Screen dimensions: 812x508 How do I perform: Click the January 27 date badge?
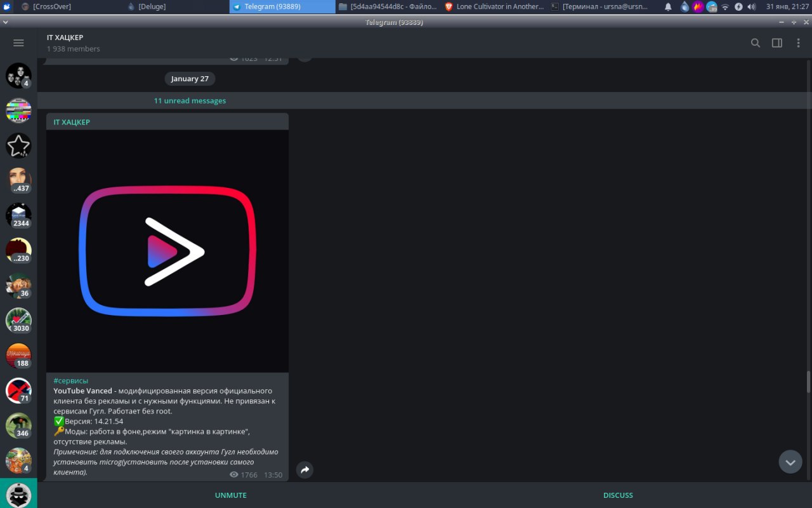190,79
